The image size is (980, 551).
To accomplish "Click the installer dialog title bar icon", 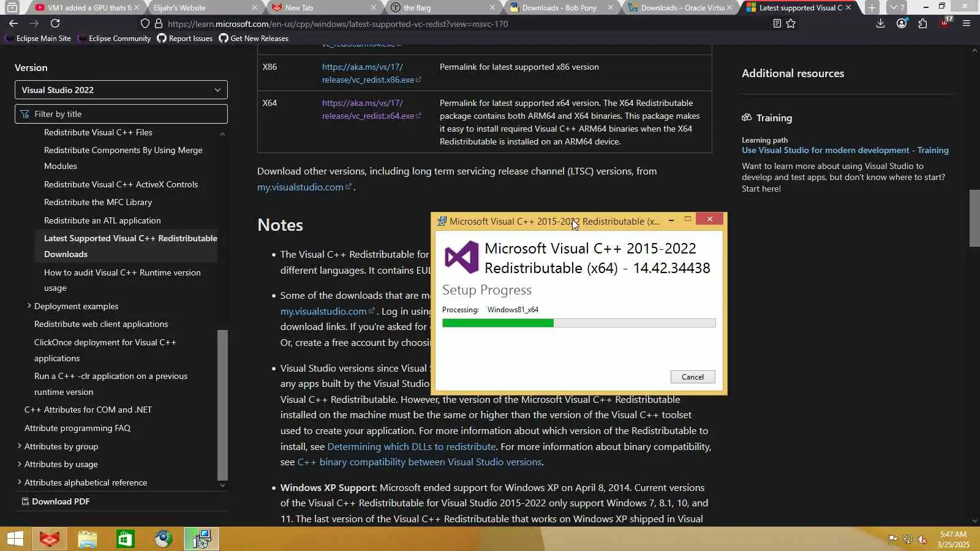I will 442,221.
